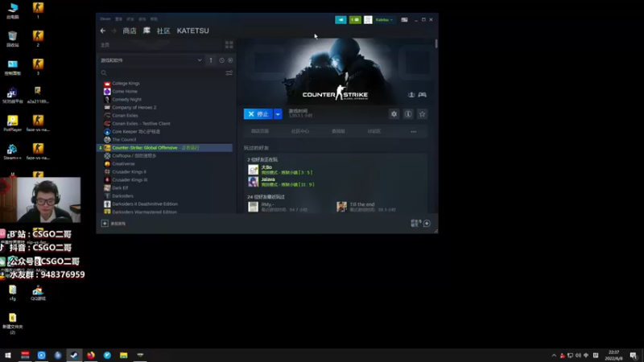
Task: Open the discussions link
Action: point(374,131)
